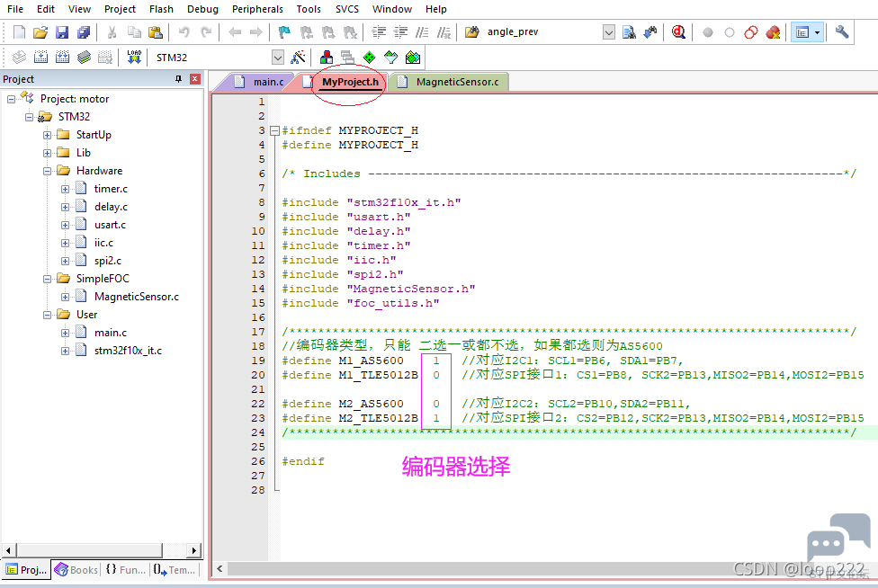Expand the StartUp folder
Image resolution: width=878 pixels, height=588 pixels.
pyautogui.click(x=47, y=135)
